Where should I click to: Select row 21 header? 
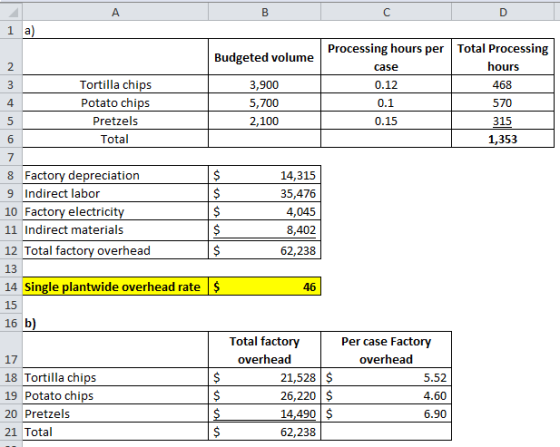point(11,432)
